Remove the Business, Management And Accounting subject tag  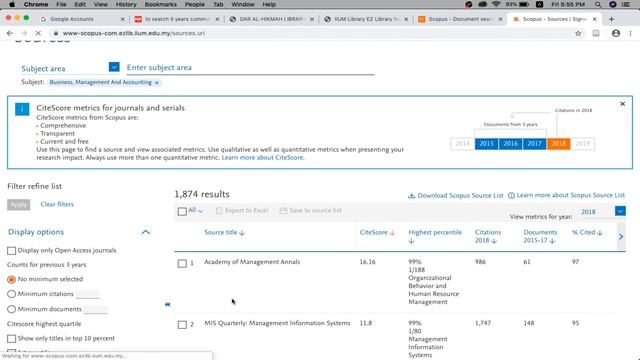pos(157,83)
